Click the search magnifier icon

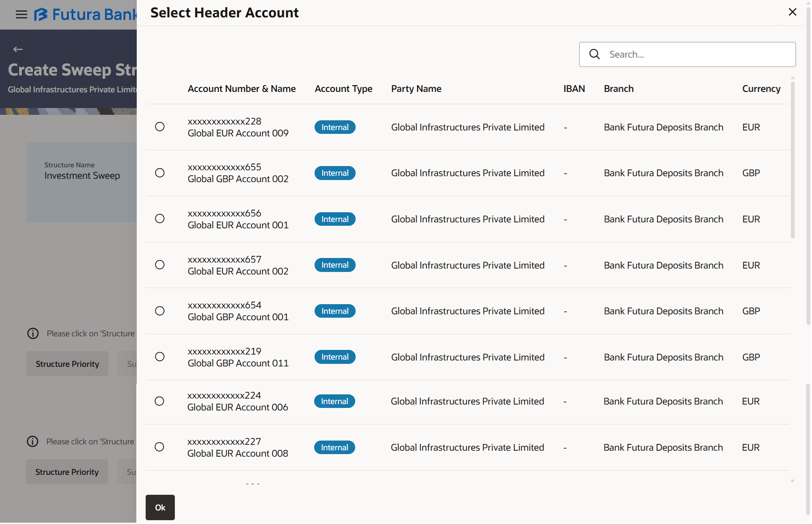click(594, 54)
